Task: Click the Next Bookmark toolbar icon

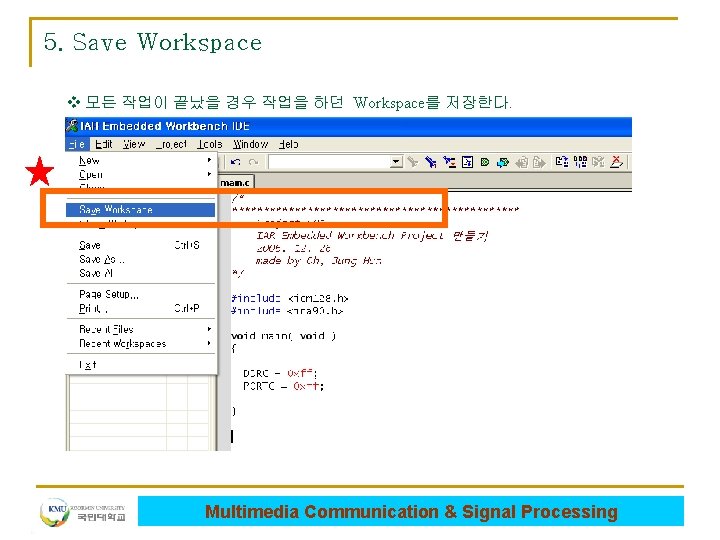Action: coord(503,162)
